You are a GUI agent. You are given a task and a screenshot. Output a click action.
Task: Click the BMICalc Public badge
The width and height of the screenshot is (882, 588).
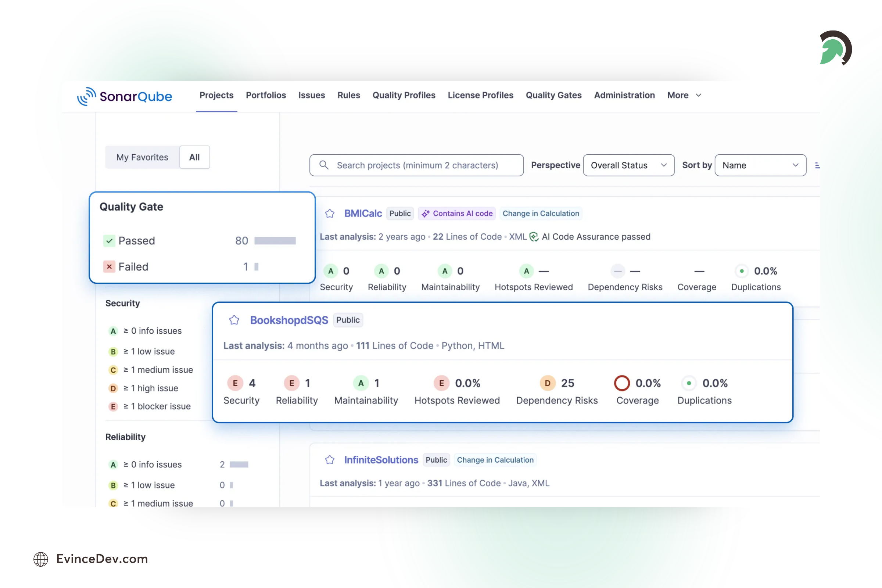point(400,214)
